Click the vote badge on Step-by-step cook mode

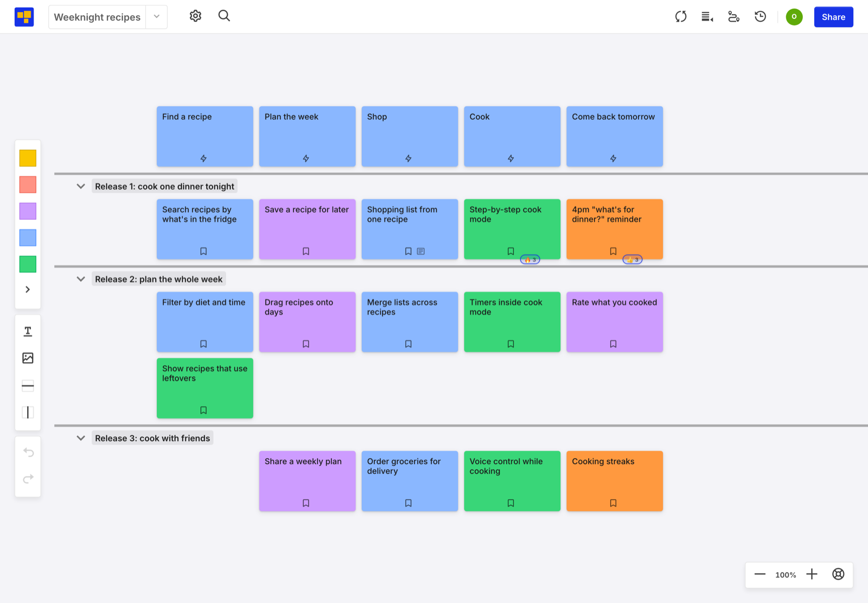pos(530,259)
